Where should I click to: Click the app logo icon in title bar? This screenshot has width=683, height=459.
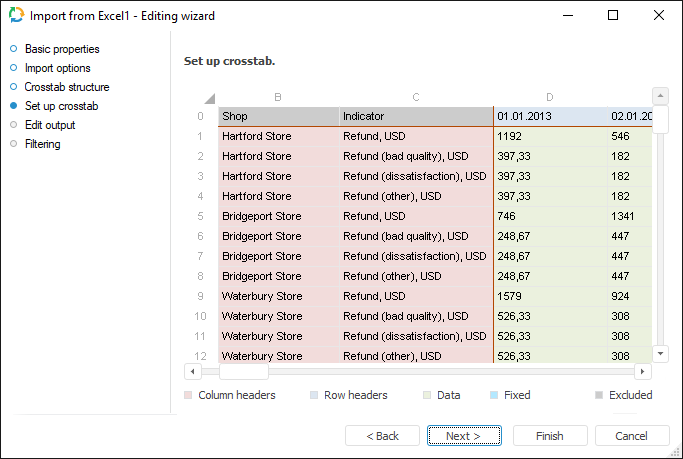point(16,16)
